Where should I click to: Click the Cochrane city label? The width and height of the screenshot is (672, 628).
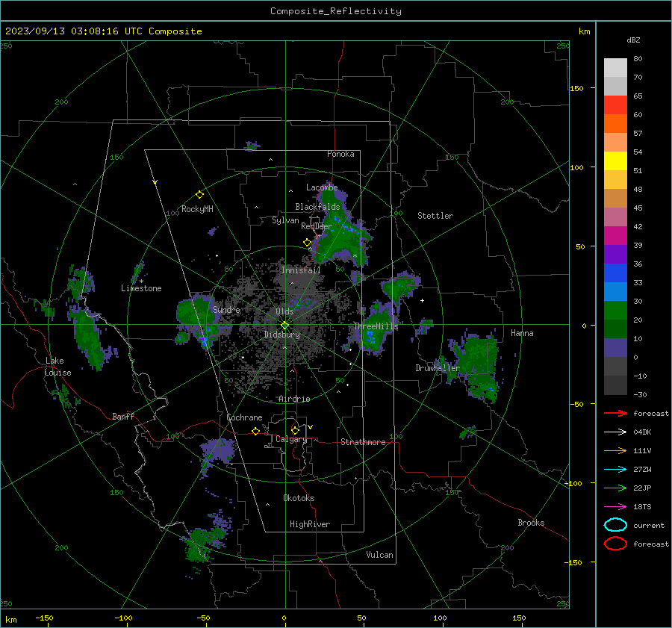tap(244, 417)
